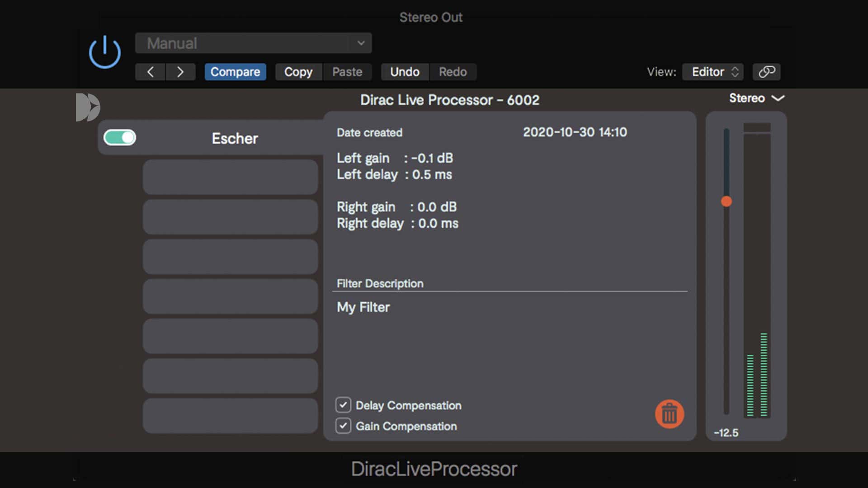The image size is (868, 488).
Task: Delete filter with orange trash icon
Action: tap(669, 414)
